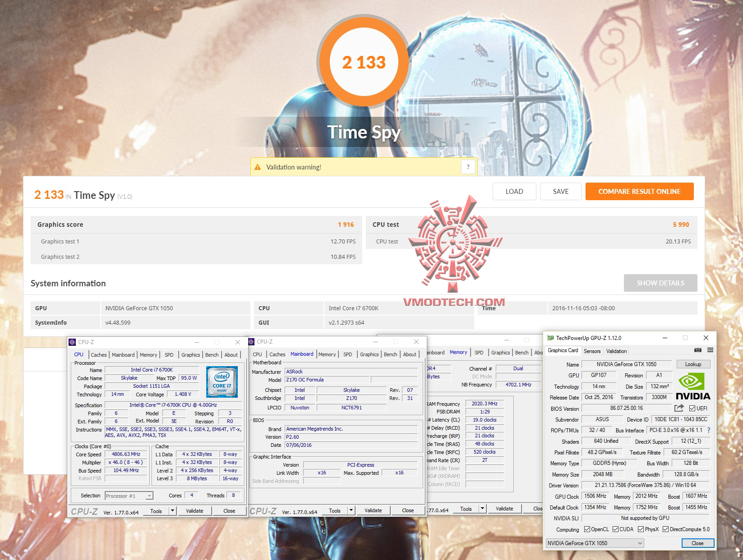743x560 pixels.
Task: Click the Graphics score value 1 916
Action: coord(346,225)
